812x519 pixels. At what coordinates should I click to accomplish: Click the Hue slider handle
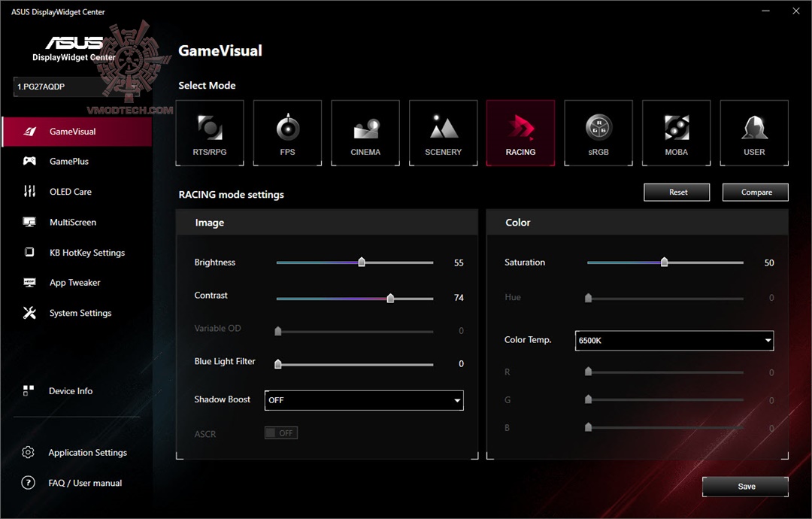(588, 298)
